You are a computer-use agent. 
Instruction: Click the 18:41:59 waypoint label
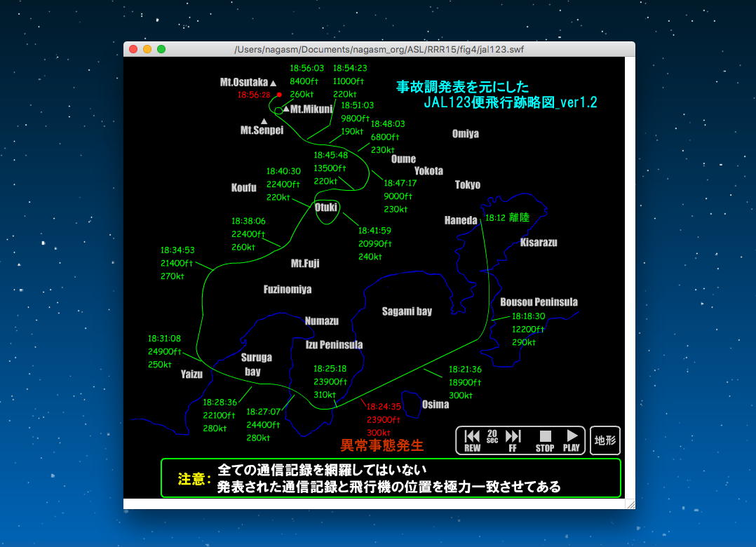coord(374,231)
